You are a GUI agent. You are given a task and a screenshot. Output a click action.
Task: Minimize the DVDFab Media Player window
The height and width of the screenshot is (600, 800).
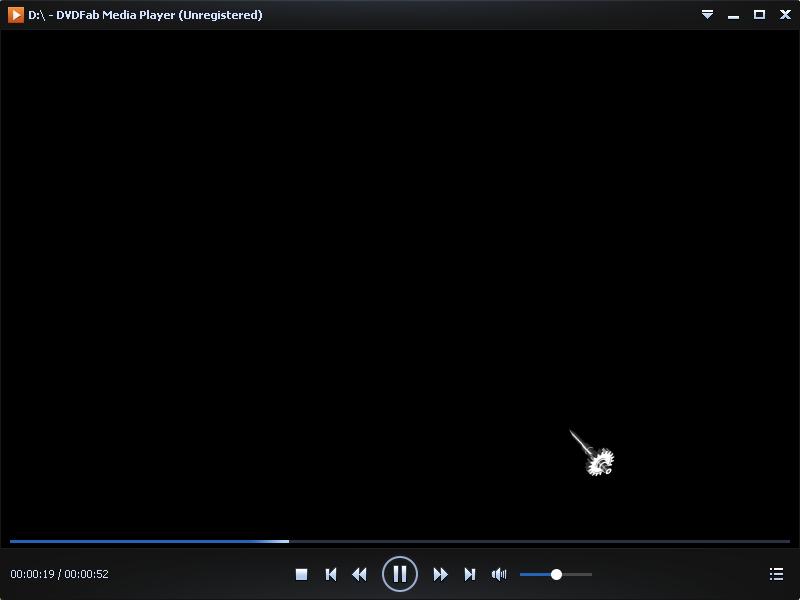click(733, 16)
